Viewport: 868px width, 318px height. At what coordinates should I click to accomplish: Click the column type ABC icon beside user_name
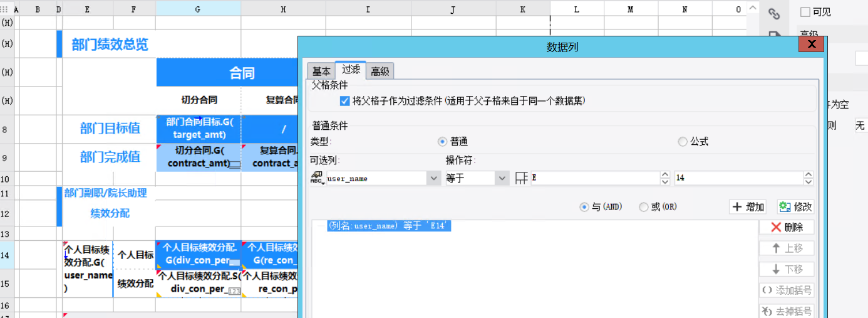click(x=316, y=178)
